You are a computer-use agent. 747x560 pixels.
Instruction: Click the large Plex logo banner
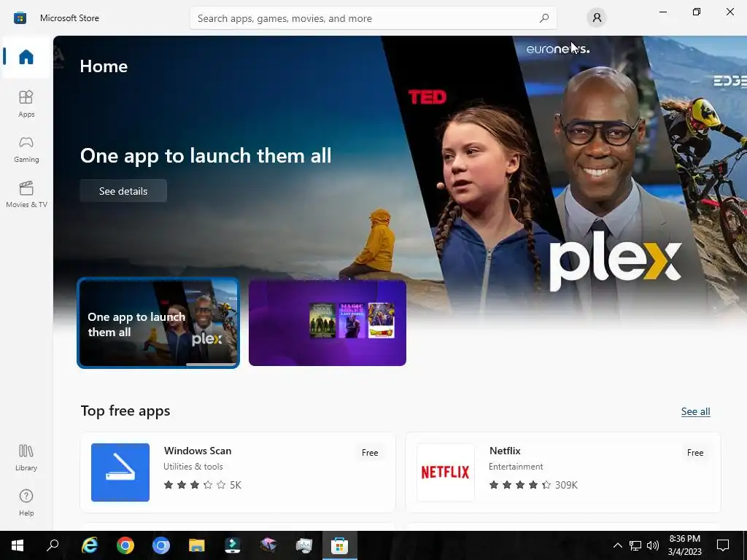click(615, 261)
